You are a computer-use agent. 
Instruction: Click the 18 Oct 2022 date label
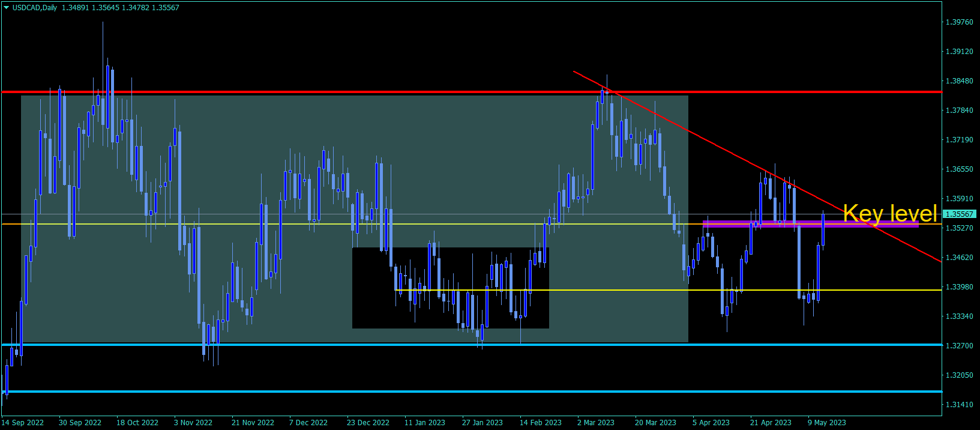click(x=137, y=423)
